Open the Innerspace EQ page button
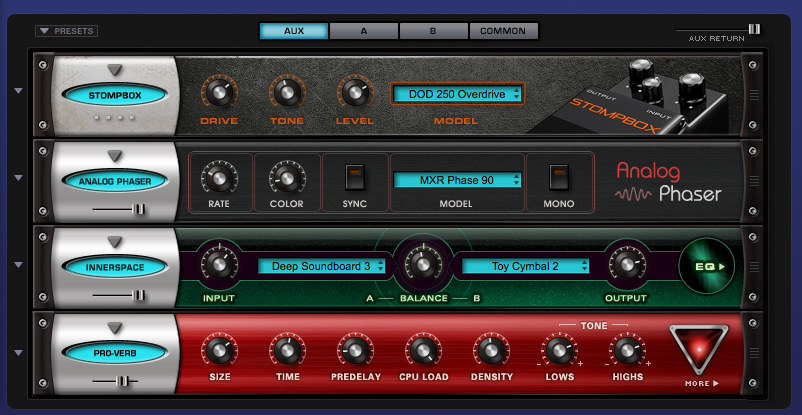Screen dimensions: 802x415 (706, 266)
